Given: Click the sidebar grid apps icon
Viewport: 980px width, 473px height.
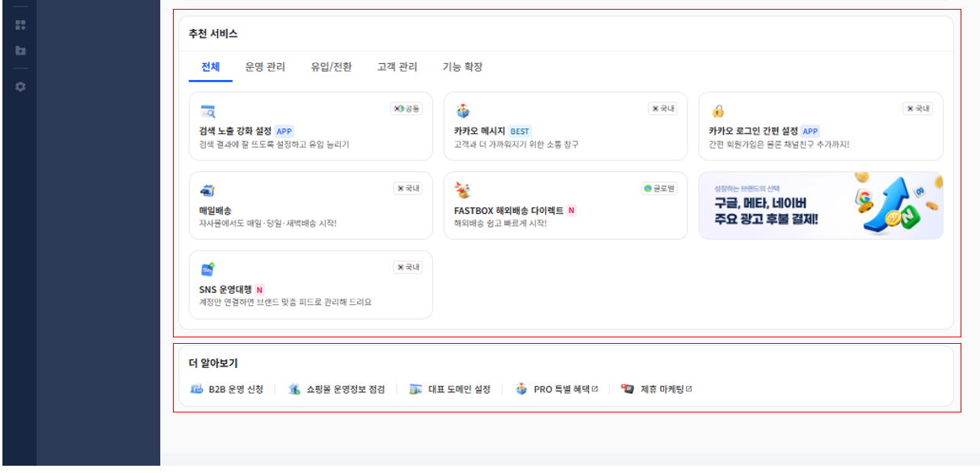Looking at the screenshot, I should (20, 24).
